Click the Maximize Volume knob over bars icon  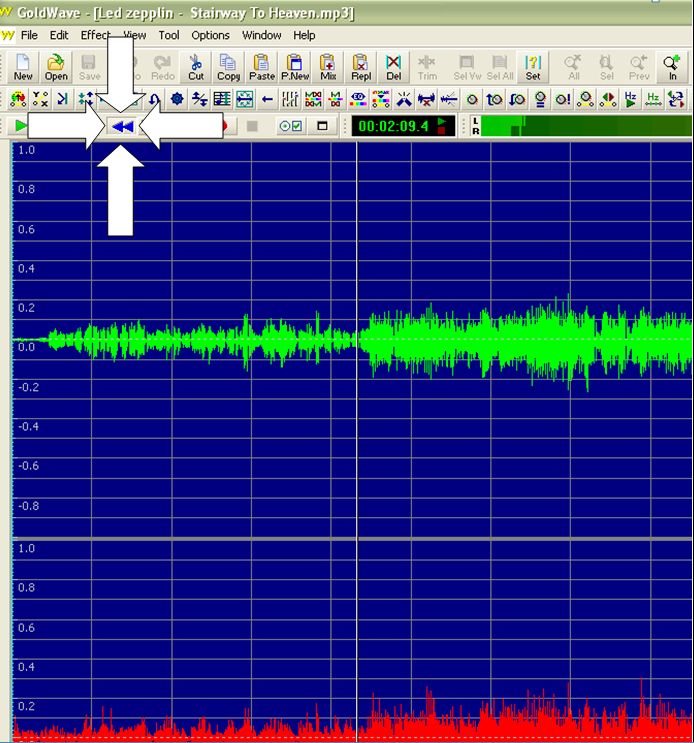click(x=540, y=100)
